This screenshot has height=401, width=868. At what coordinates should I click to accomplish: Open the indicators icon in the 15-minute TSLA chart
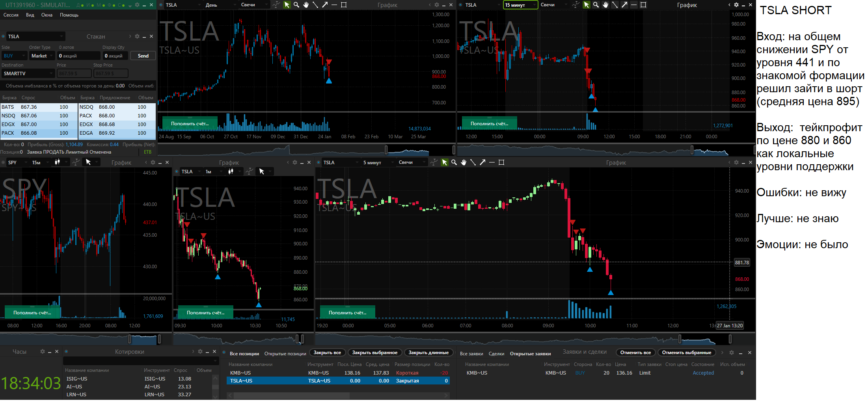576,5
